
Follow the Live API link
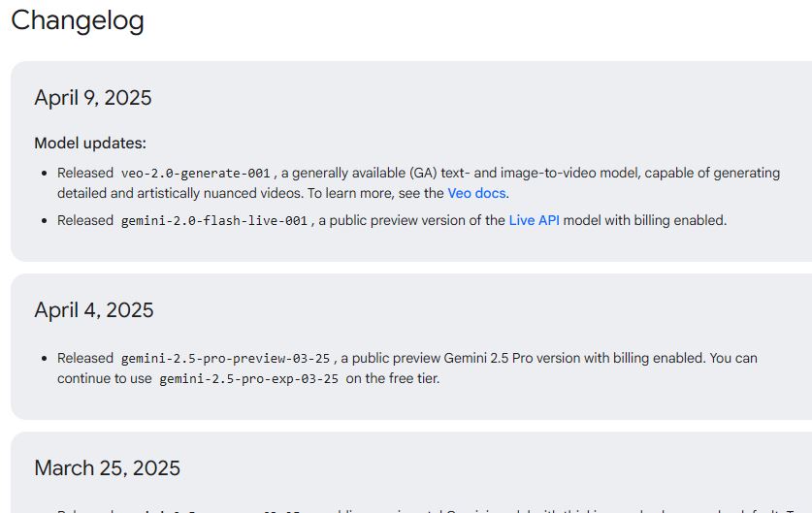pos(534,220)
